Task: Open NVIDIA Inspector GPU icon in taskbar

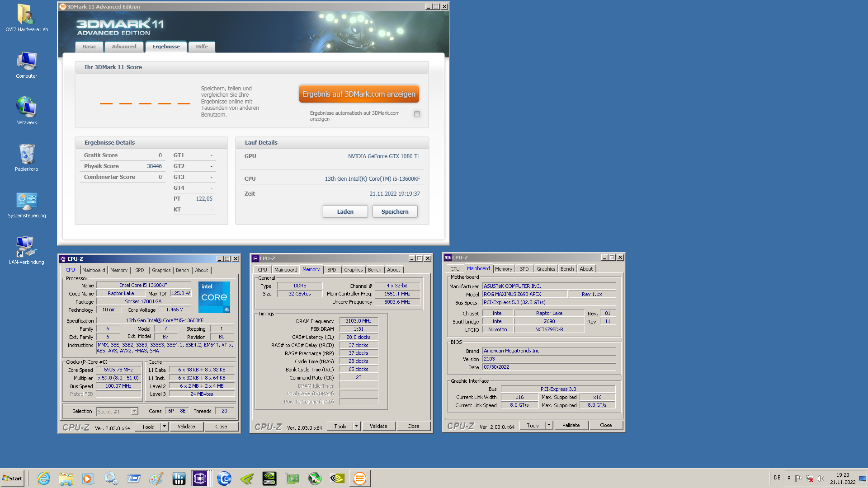Action: click(269, 479)
